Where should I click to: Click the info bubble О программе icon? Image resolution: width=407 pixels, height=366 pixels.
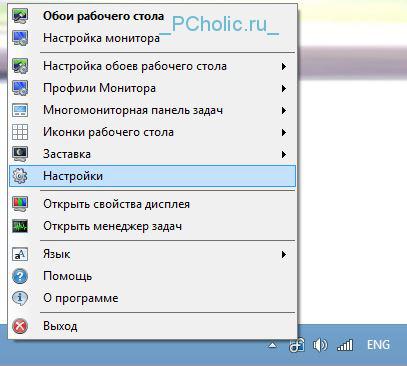pos(20,298)
